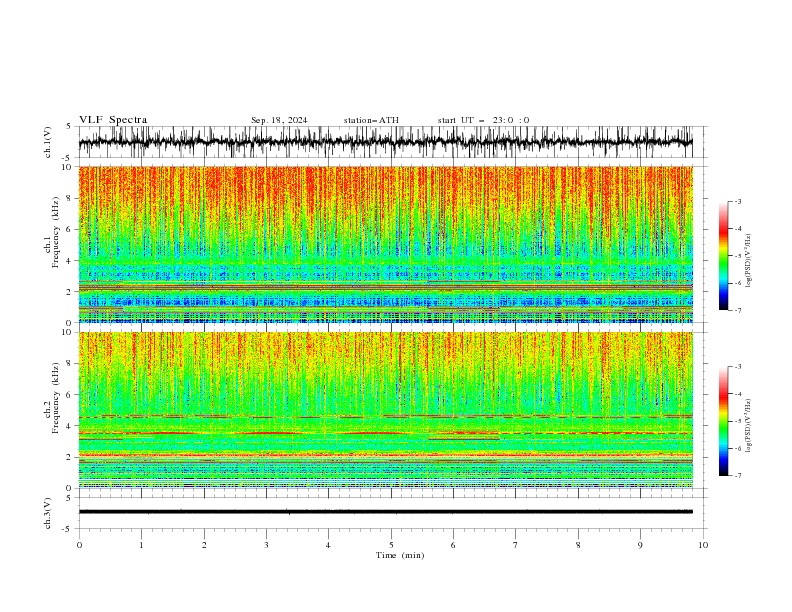Click the 'ch.3(V)' axis label

[48, 513]
